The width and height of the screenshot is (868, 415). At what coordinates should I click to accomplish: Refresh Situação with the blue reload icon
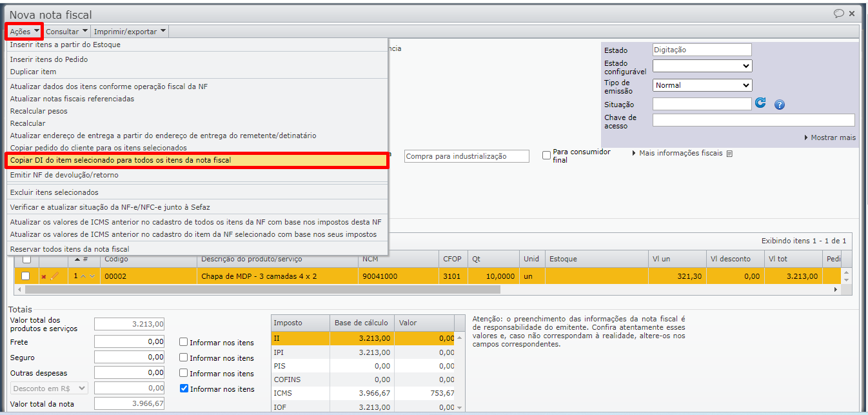click(x=761, y=103)
